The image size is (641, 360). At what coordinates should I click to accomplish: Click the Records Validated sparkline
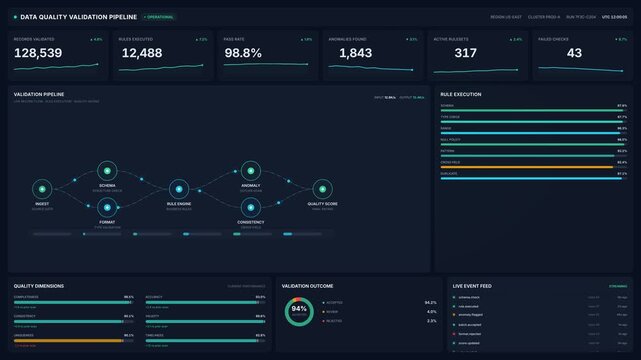click(x=56, y=67)
